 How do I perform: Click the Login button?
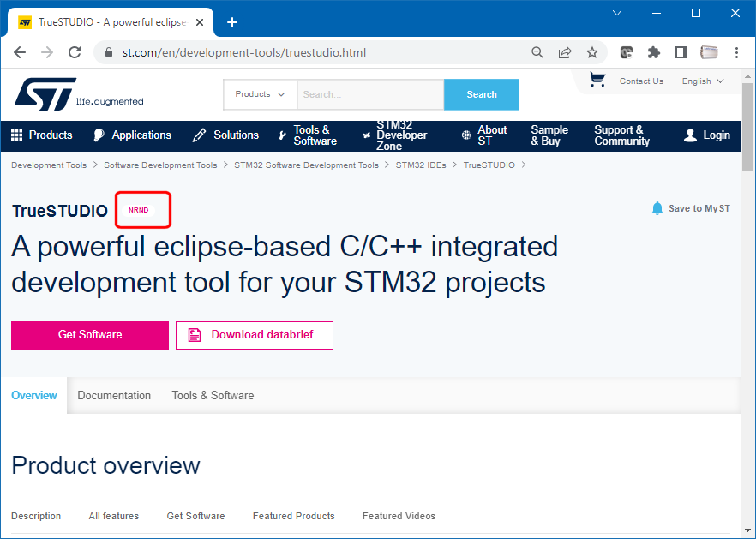(707, 135)
